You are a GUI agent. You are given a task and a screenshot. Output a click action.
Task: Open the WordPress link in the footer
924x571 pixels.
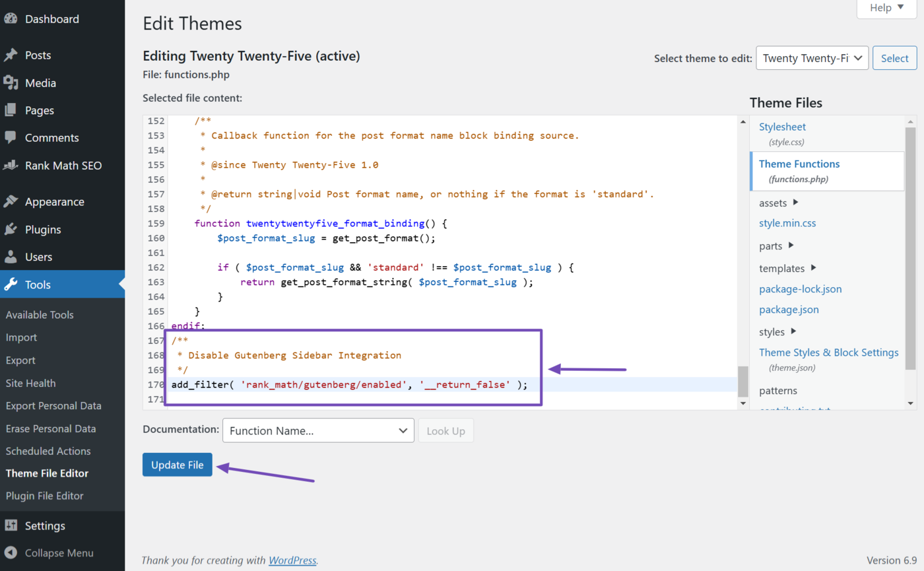click(x=292, y=560)
